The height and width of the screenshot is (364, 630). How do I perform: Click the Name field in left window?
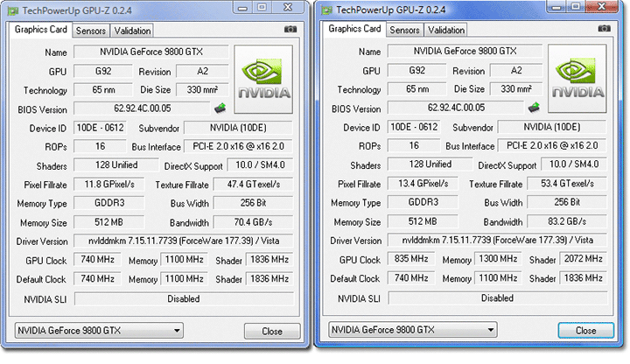click(151, 52)
